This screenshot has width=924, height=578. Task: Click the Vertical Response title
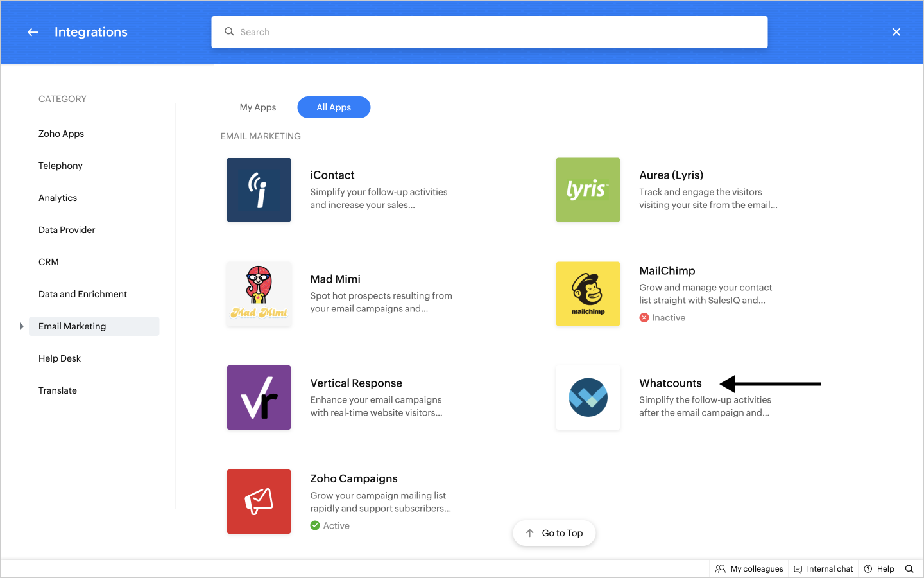356,383
